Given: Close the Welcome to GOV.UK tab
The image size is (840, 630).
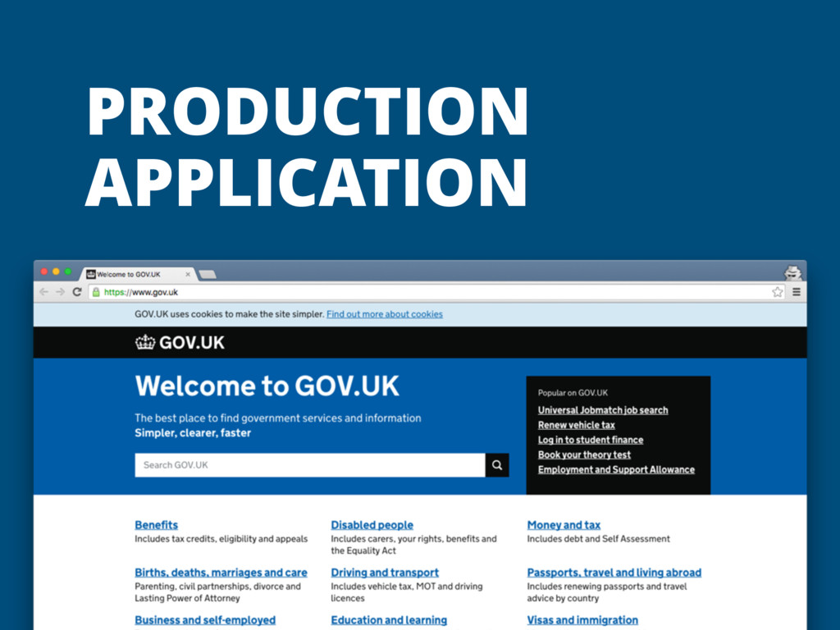Looking at the screenshot, I should click(188, 274).
